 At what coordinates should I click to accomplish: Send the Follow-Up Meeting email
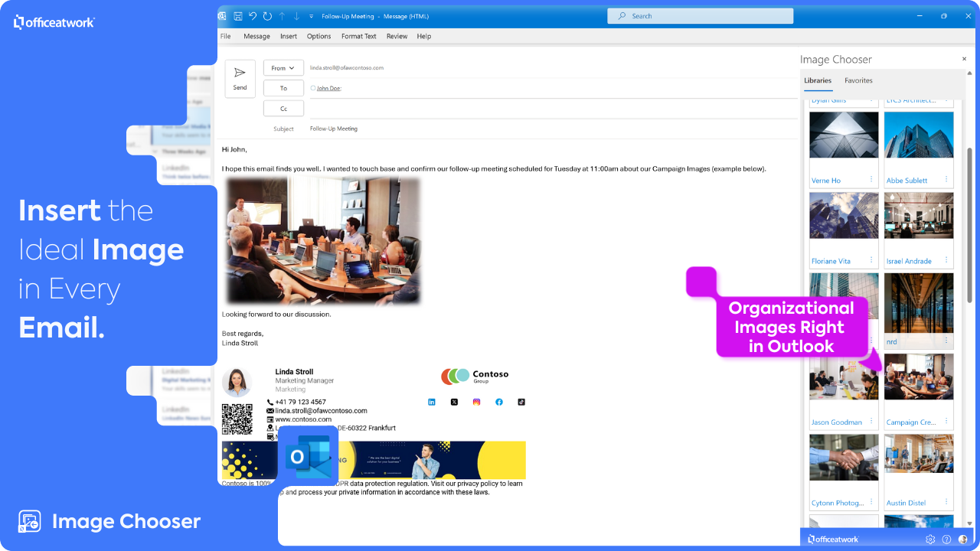(x=240, y=79)
